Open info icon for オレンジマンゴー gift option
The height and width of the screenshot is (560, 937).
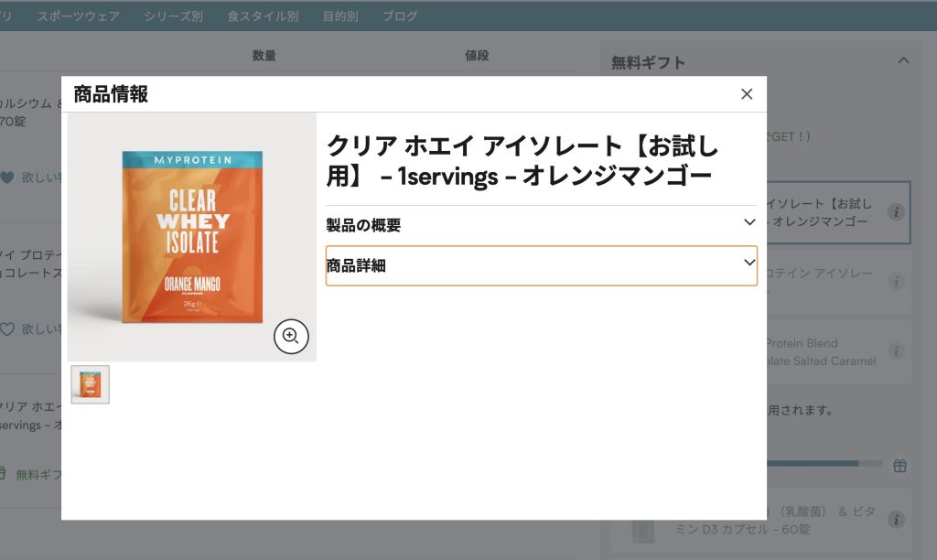pyautogui.click(x=897, y=212)
